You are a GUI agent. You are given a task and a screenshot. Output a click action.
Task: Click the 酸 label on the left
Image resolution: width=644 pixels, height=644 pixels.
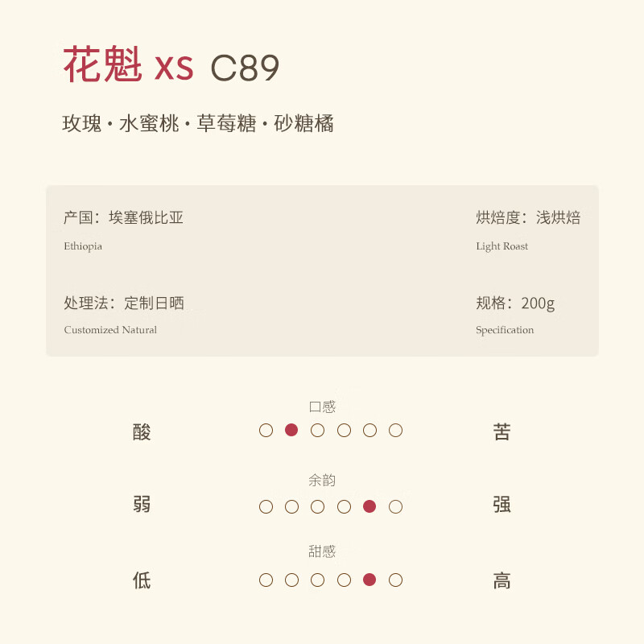click(x=142, y=432)
